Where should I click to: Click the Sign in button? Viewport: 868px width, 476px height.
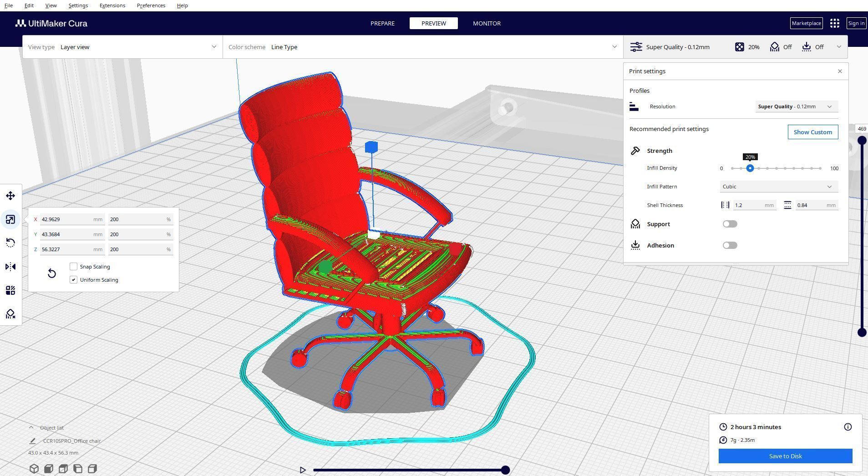856,23
